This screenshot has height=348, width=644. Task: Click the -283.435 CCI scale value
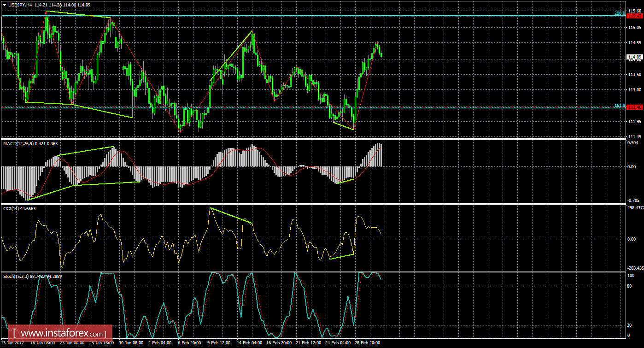[635, 268]
